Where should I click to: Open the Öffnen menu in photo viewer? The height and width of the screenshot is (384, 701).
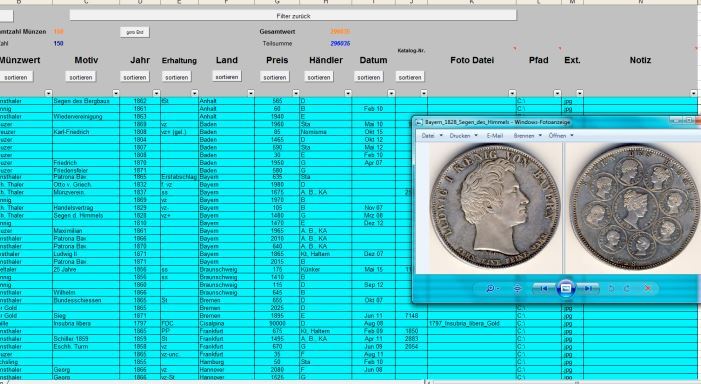560,135
